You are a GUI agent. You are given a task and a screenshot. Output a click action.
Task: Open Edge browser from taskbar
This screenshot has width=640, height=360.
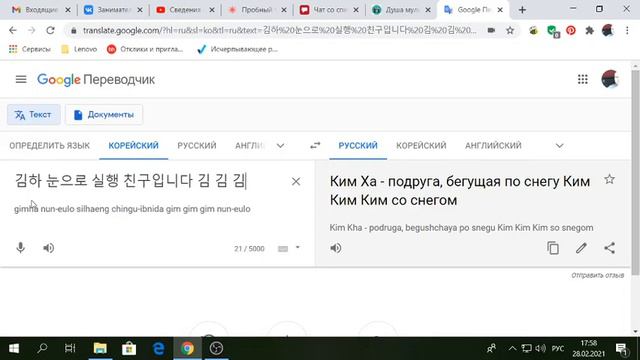(158, 348)
